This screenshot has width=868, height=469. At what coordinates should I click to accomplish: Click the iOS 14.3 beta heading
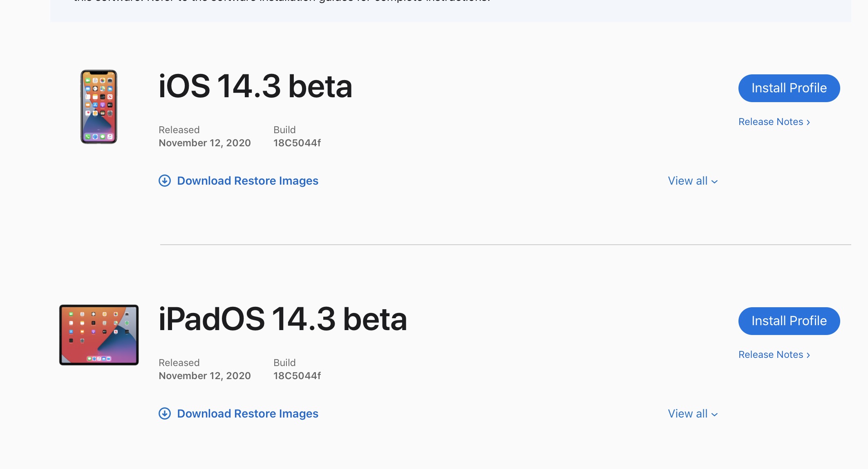(255, 87)
